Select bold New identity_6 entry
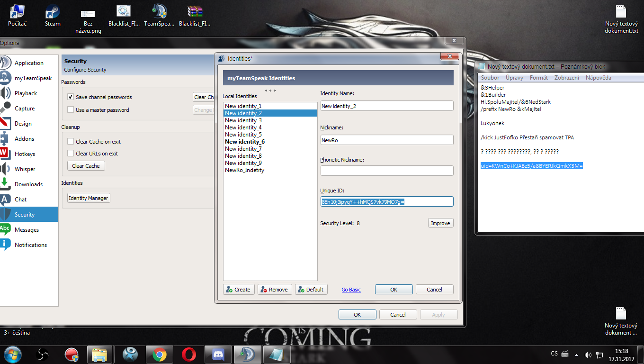 pyautogui.click(x=270, y=142)
